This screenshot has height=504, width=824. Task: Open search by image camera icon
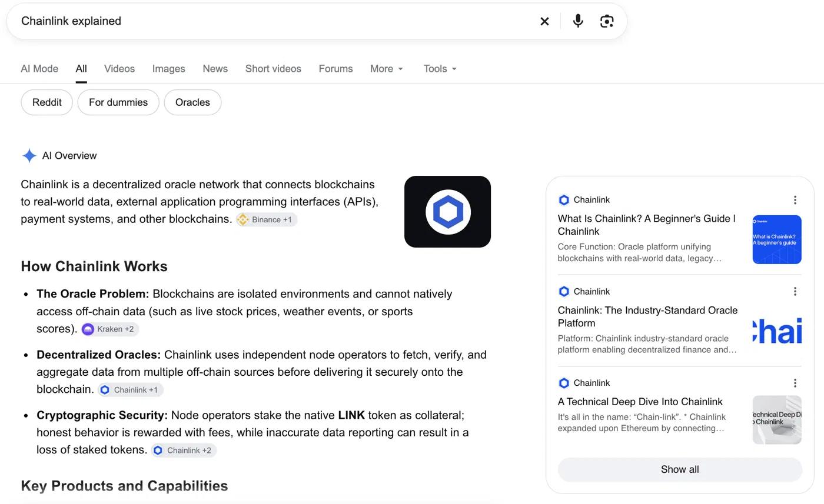tap(607, 21)
